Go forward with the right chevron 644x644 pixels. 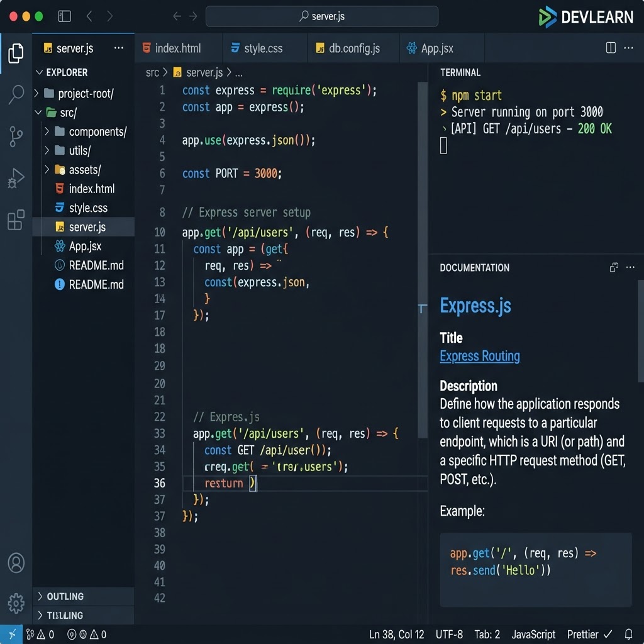[109, 16]
